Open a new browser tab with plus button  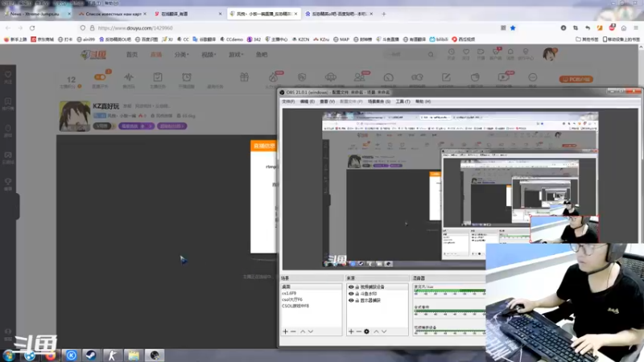384,14
